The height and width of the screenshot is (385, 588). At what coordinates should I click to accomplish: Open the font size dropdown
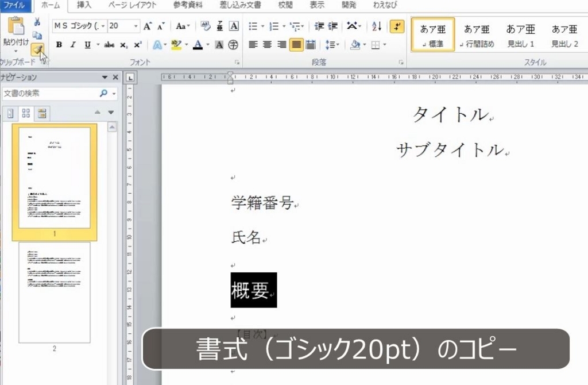pyautogui.click(x=136, y=26)
